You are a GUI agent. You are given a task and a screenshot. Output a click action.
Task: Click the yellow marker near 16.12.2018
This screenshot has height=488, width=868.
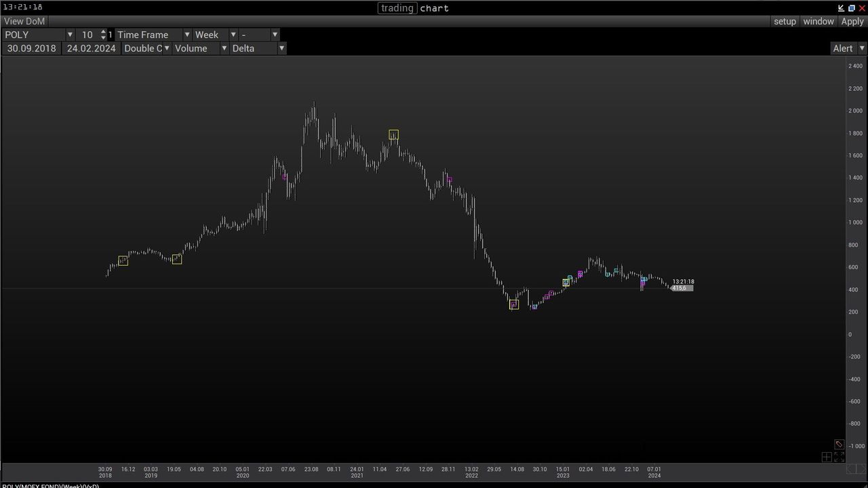click(123, 260)
